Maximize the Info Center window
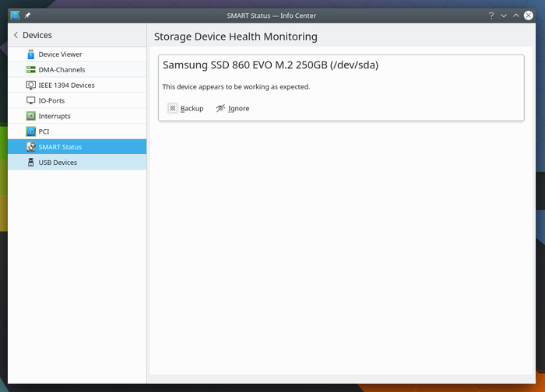Screen dimensions: 545x392 point(515,16)
